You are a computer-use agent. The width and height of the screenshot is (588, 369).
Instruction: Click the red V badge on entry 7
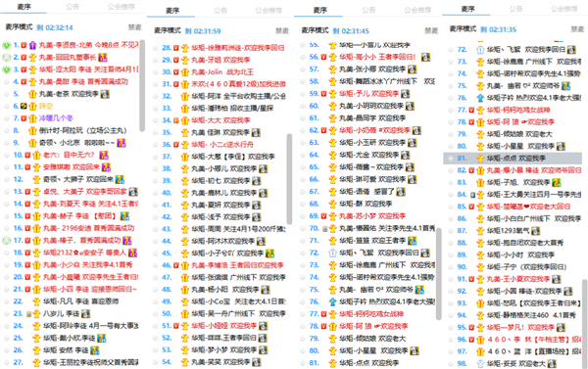24,118
